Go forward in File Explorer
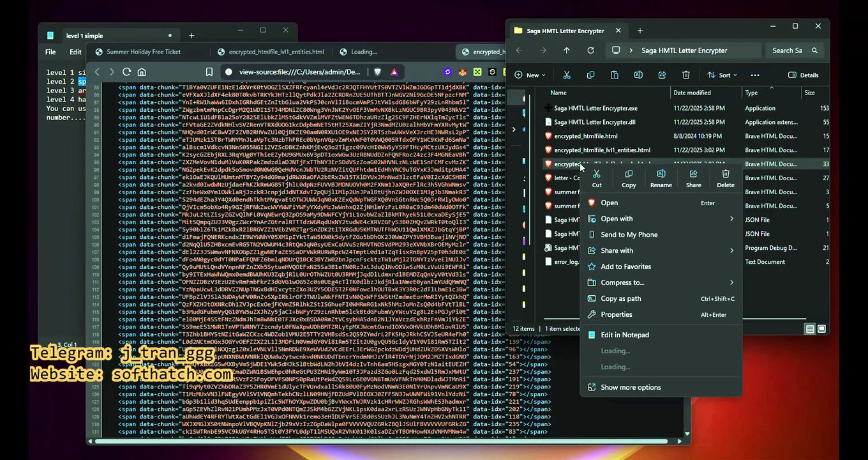 (x=543, y=50)
